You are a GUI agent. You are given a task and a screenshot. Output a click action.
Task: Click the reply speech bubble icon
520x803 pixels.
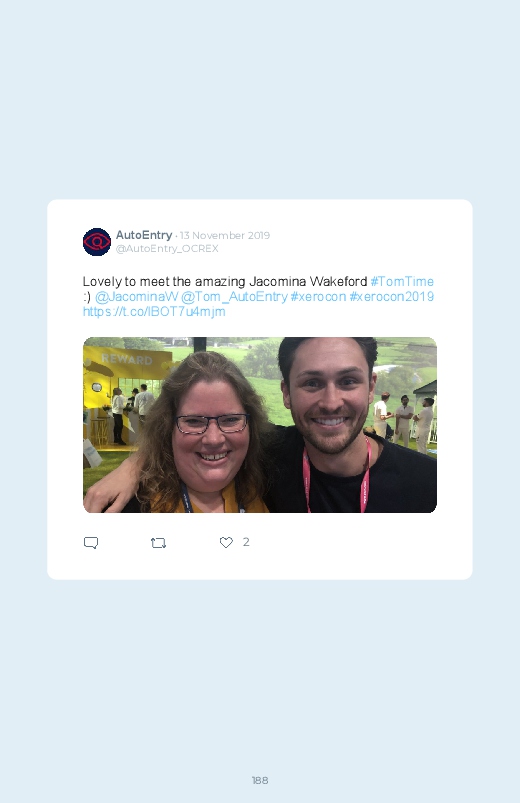coord(91,542)
